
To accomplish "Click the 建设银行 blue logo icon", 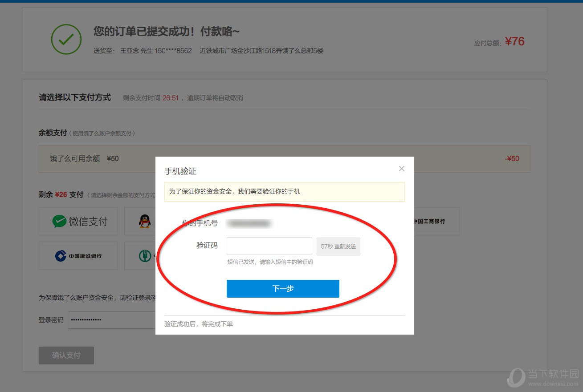I will point(61,256).
